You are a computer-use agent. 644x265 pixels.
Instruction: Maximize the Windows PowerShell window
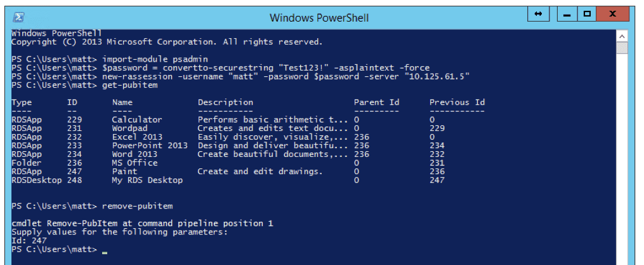588,14
